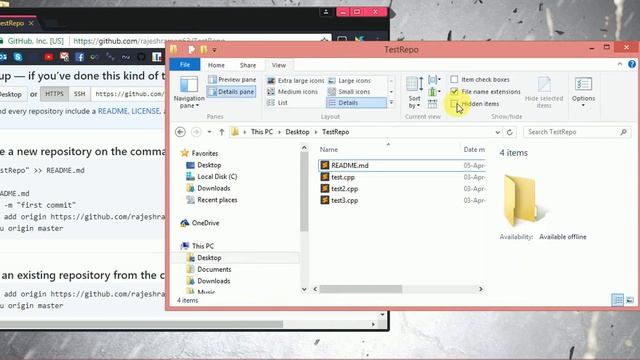Image resolution: width=640 pixels, height=360 pixels.
Task: Select test2.cpp file
Action: (344, 189)
